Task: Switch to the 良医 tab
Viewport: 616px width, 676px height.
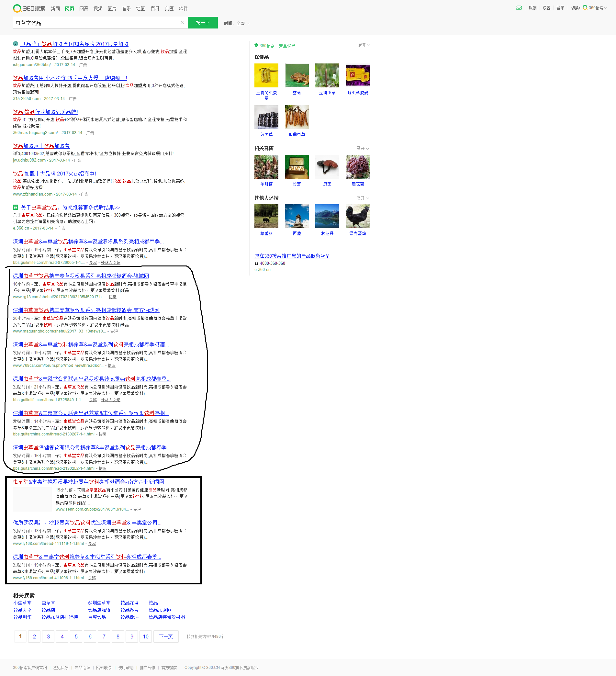Action: (169, 8)
